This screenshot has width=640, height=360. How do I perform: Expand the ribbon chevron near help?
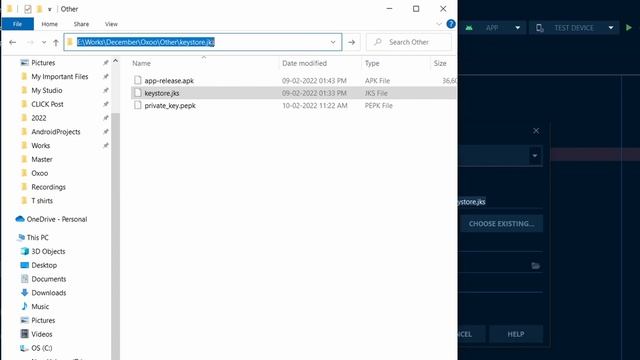click(x=439, y=24)
